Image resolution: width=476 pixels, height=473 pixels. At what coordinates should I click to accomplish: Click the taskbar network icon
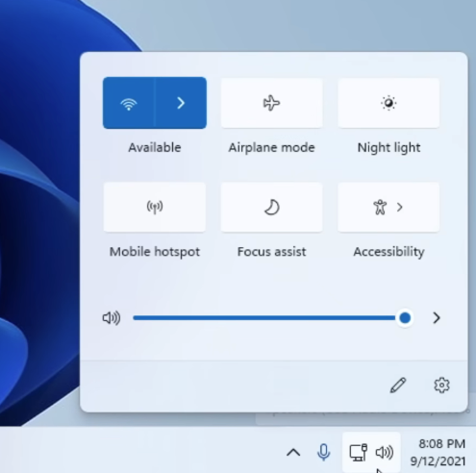358,453
